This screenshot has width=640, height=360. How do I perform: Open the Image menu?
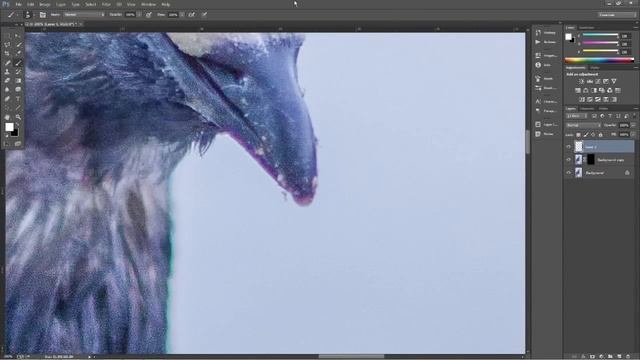44,4
